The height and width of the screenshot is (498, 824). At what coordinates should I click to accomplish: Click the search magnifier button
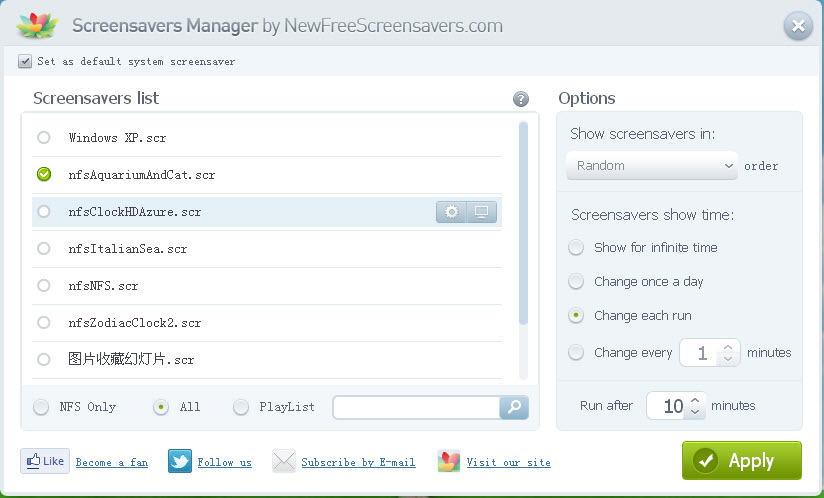[x=514, y=407]
